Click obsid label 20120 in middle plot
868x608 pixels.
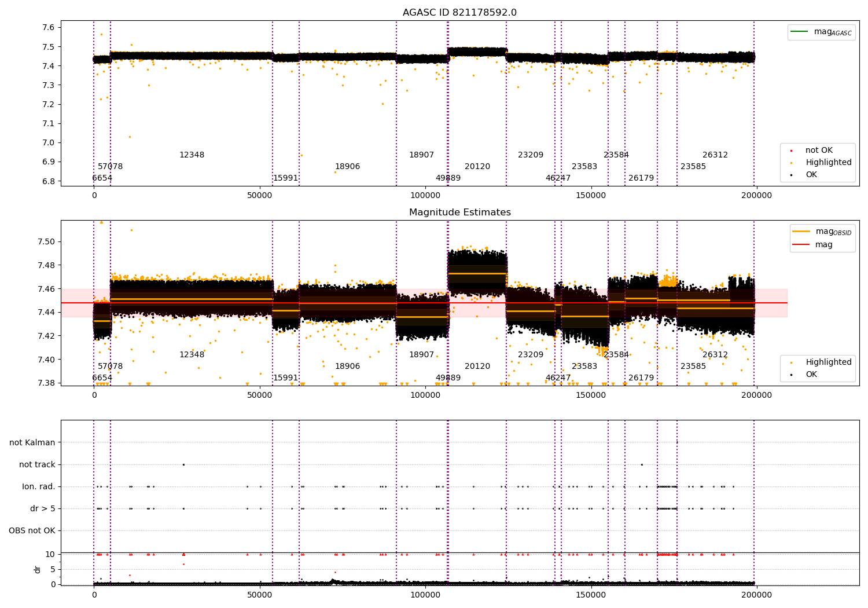click(x=477, y=367)
